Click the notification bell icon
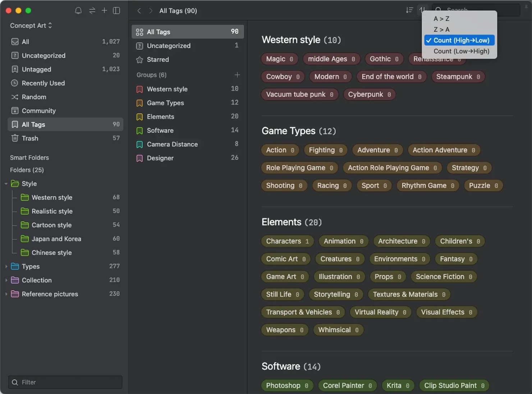The height and width of the screenshot is (394, 532). pyautogui.click(x=78, y=11)
